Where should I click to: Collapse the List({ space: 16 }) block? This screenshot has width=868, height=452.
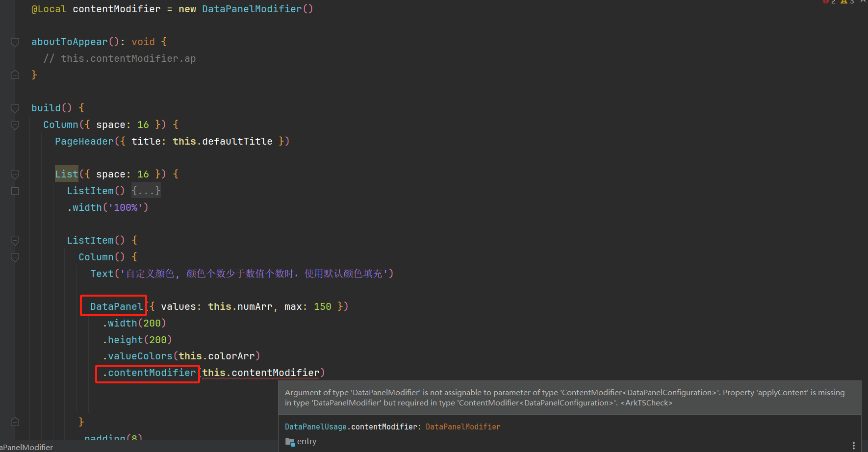15,174
